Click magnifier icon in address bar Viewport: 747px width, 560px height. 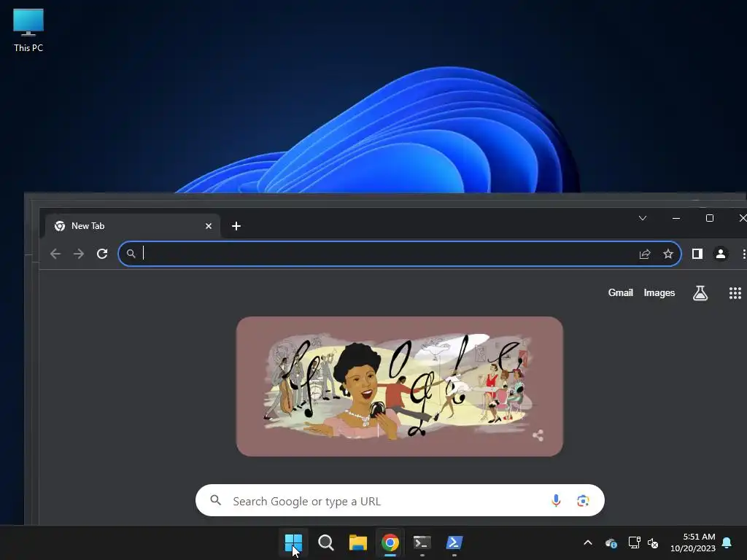pos(131,254)
